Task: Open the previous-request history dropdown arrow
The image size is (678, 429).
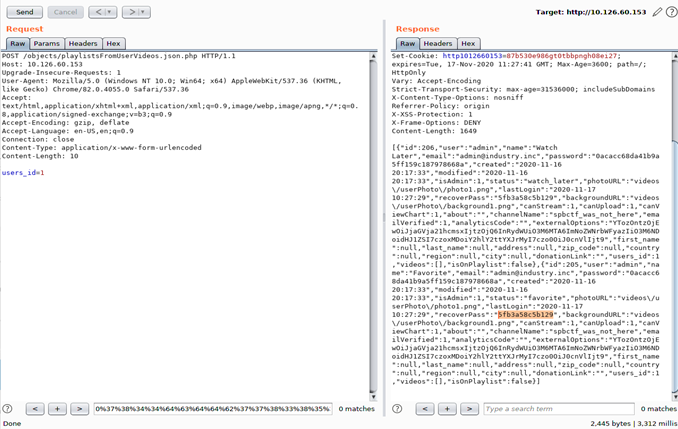Action: [x=111, y=12]
